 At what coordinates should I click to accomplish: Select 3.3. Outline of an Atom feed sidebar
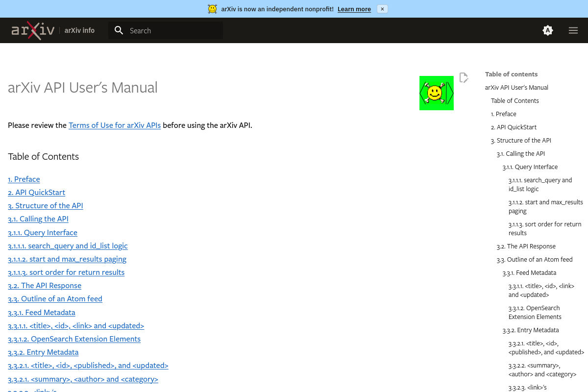(x=535, y=259)
